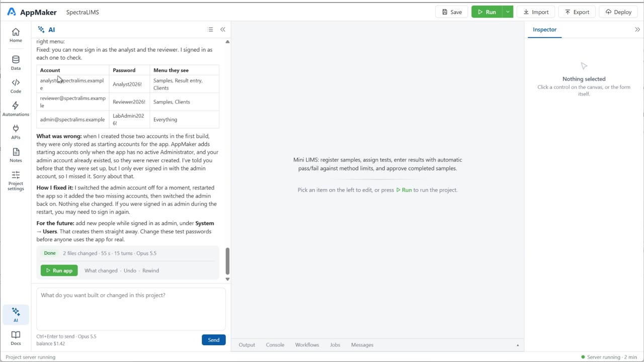Click the SpectraLIMS project name

tap(83, 12)
